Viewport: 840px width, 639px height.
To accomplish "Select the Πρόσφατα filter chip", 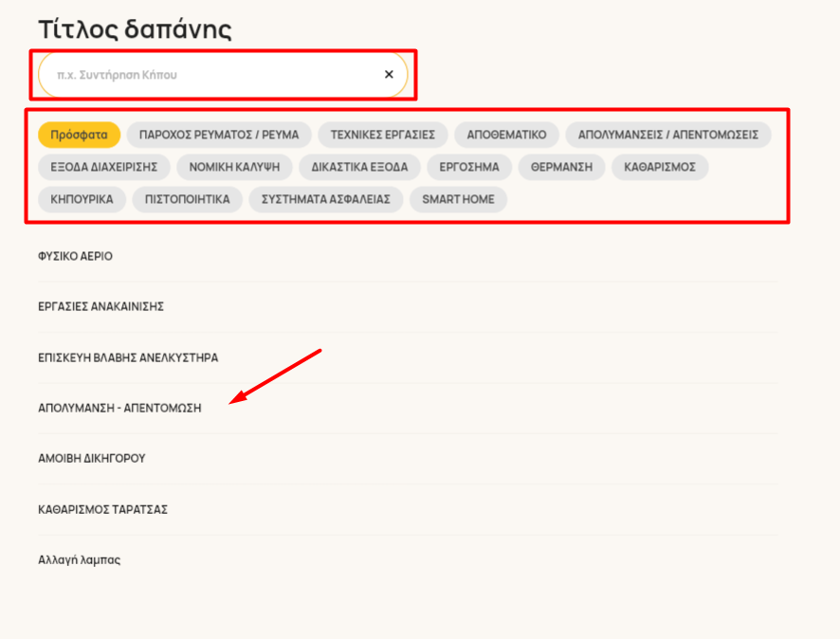I will tap(80, 135).
